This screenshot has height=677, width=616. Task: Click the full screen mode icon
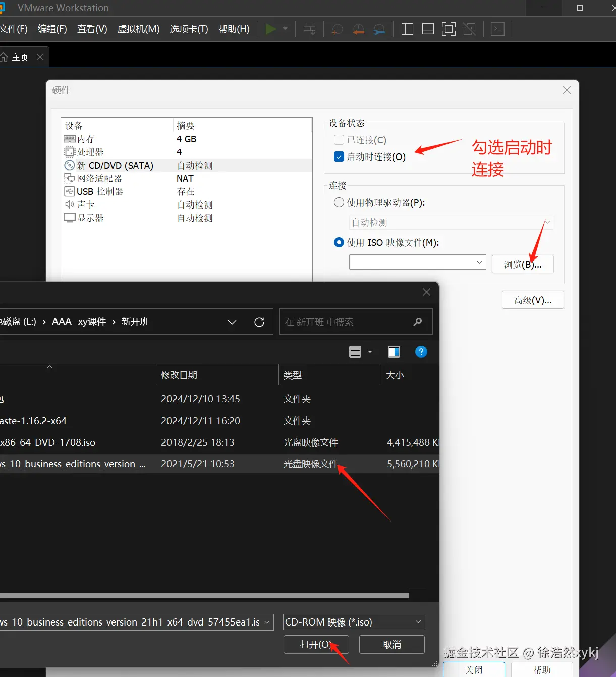(449, 29)
